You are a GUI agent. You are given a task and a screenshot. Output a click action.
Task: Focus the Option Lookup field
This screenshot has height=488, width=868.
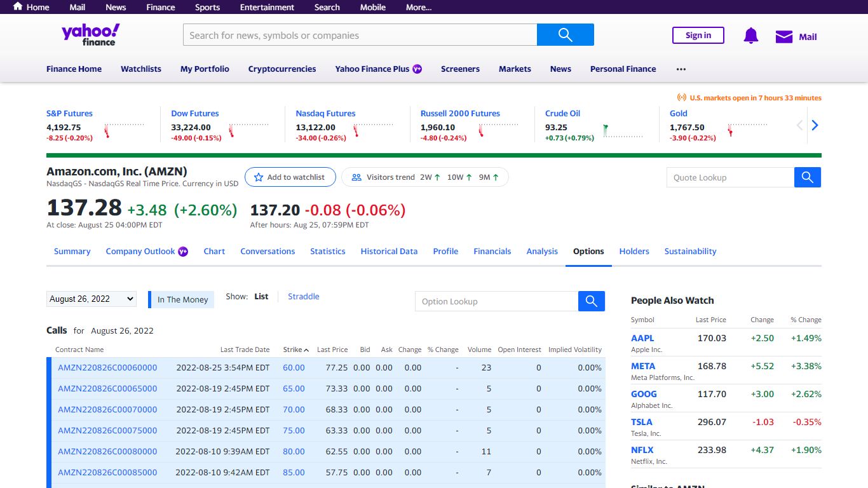coord(496,301)
